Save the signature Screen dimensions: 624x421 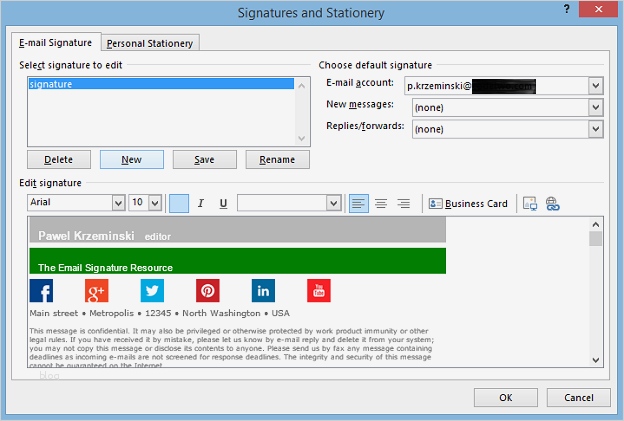coord(204,160)
